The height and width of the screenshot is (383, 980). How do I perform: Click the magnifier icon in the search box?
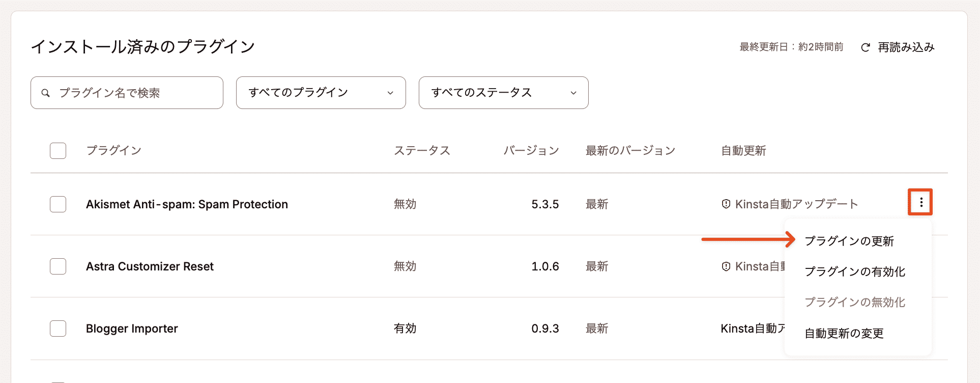(x=46, y=92)
